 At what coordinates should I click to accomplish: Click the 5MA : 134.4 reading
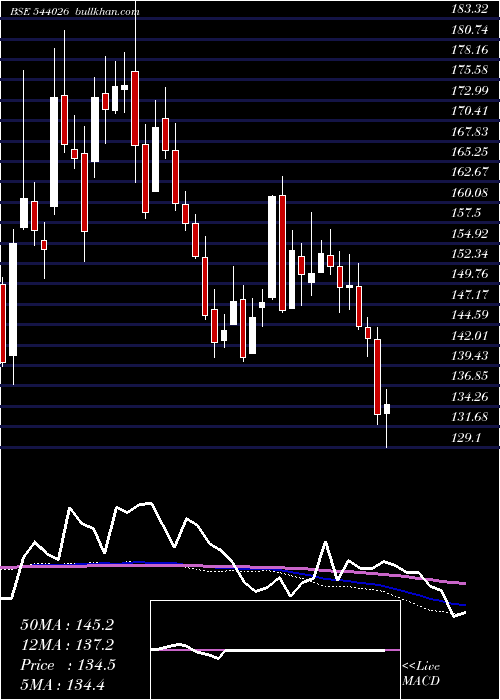pos(62,685)
